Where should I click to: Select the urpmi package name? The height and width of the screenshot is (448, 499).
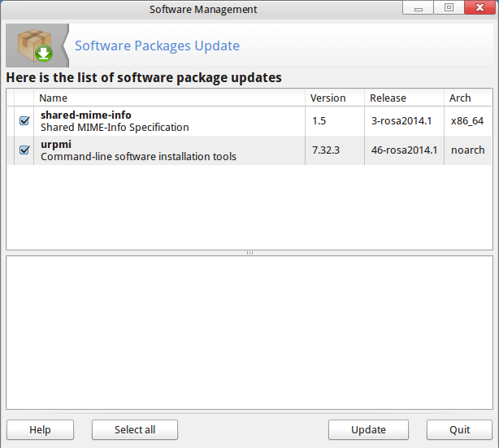56,144
